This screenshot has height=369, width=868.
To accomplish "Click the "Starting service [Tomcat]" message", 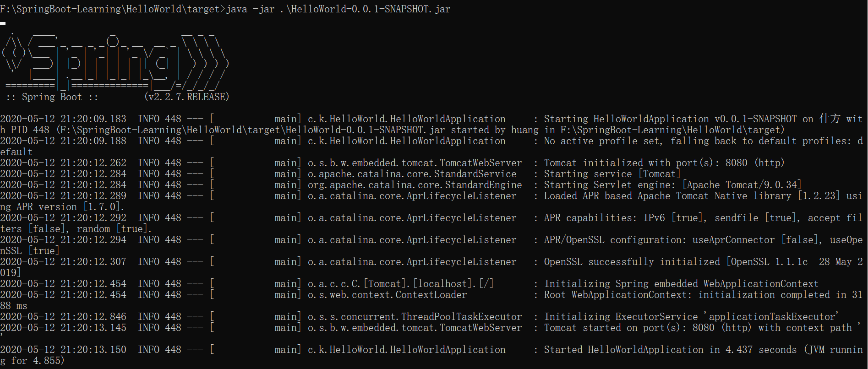I will coord(612,174).
